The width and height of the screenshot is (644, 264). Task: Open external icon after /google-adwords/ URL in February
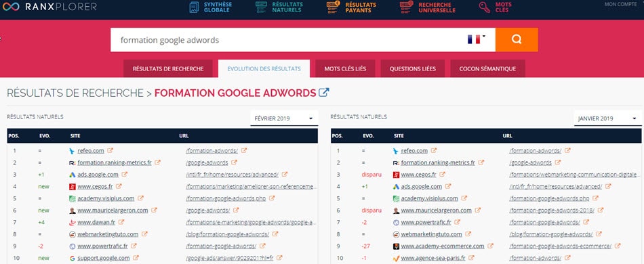(236, 210)
